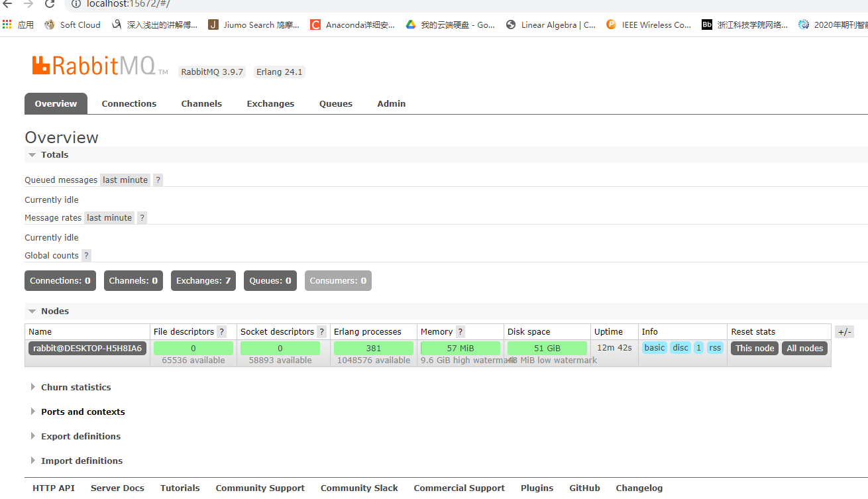Open the Anaconda bookmark

point(353,25)
